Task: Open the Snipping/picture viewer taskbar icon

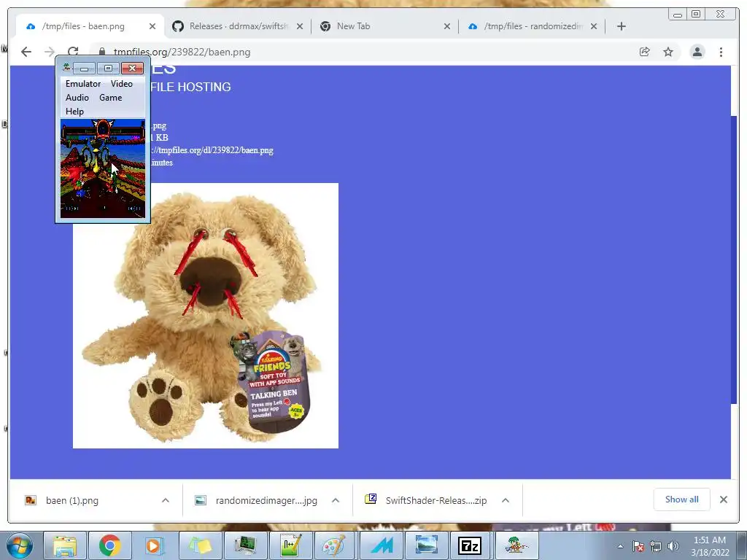Action: [425, 545]
